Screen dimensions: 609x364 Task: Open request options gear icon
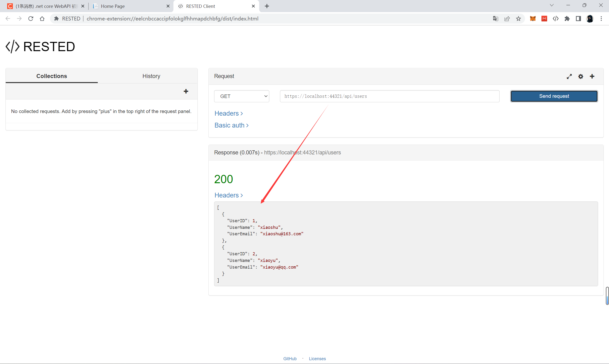coord(580,77)
